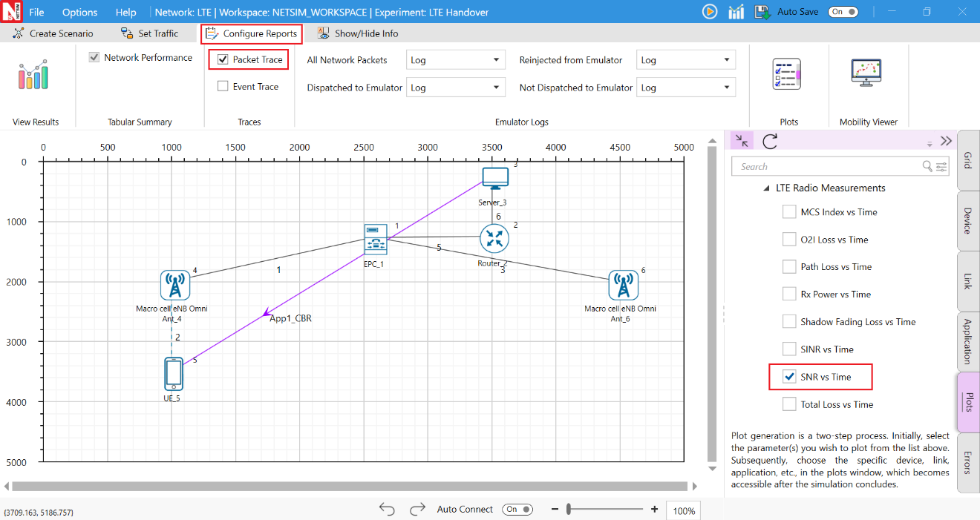Click the save experiment icon
Screen dimensions: 980x520
pos(762,12)
